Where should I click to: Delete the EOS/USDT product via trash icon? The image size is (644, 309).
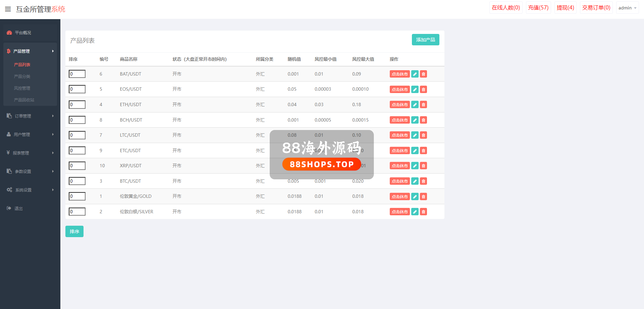pyautogui.click(x=424, y=89)
